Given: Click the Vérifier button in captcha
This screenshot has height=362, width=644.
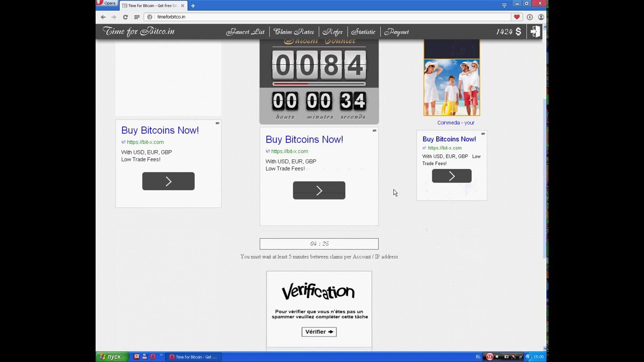Looking at the screenshot, I should (x=319, y=332).
